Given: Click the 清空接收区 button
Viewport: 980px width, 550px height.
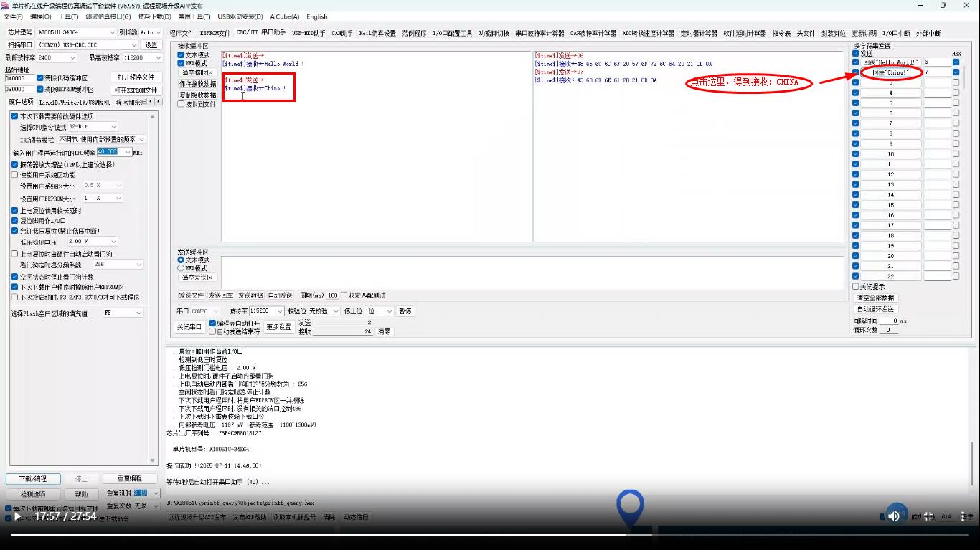Looking at the screenshot, I should click(197, 72).
